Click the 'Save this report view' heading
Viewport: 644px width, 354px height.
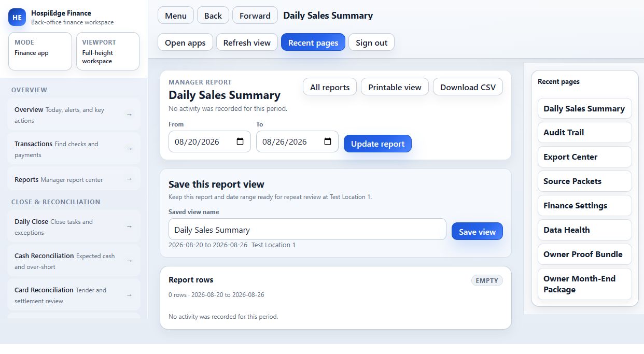click(216, 184)
